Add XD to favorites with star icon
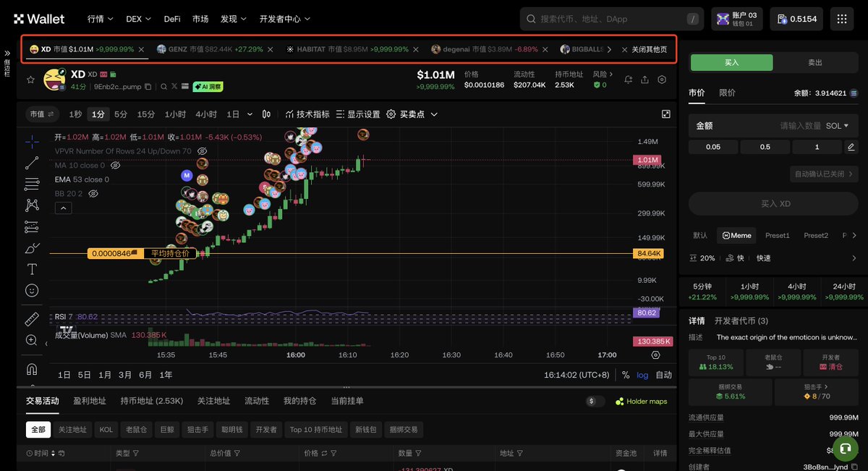 (32, 79)
